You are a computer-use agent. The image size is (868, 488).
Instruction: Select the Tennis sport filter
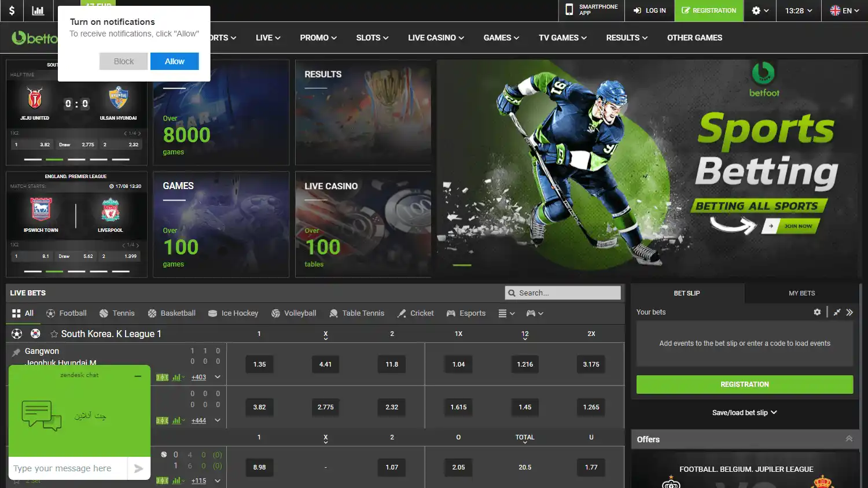tap(117, 313)
